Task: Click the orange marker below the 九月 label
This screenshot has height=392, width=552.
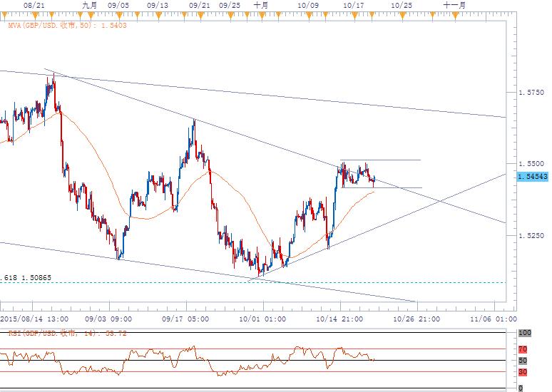Action: (91, 16)
